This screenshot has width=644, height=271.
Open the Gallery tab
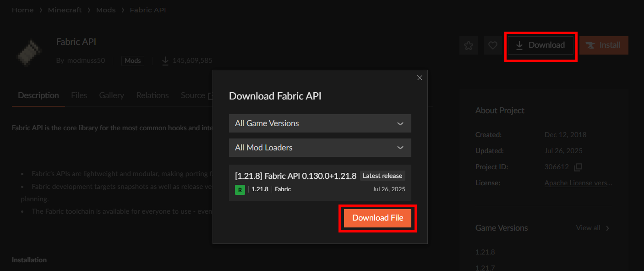111,95
